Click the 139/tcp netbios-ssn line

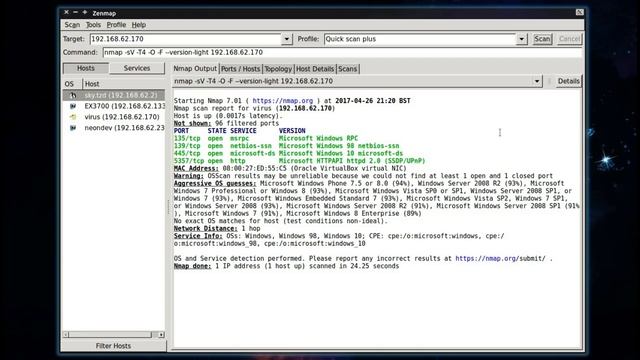click(x=287, y=146)
